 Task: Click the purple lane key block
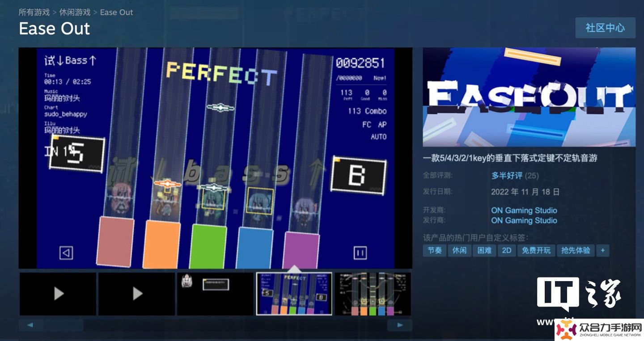[x=301, y=250]
